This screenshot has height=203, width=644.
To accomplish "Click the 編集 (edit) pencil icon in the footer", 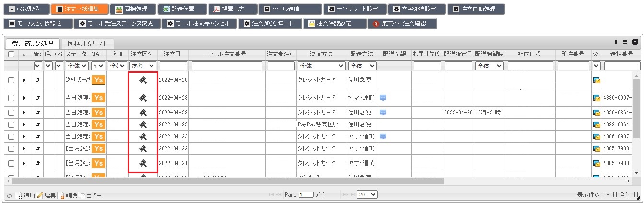I will 40,196.
